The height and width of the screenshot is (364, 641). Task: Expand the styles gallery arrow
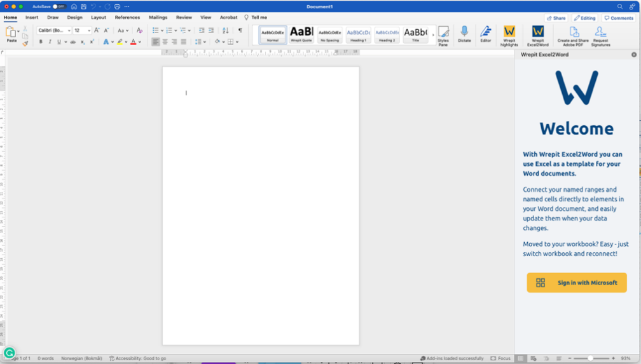[x=433, y=35]
